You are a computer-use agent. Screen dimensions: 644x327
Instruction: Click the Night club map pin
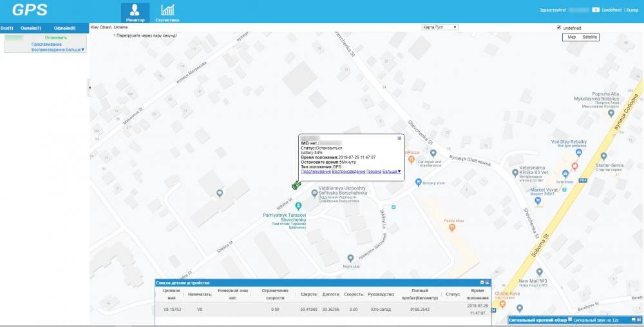click(x=350, y=257)
